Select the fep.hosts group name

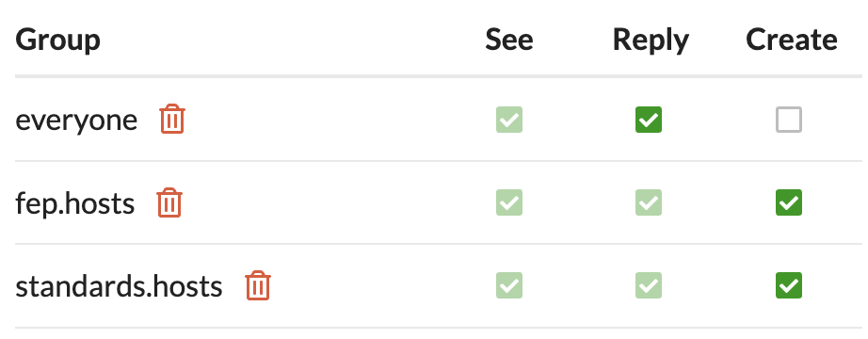point(74,203)
